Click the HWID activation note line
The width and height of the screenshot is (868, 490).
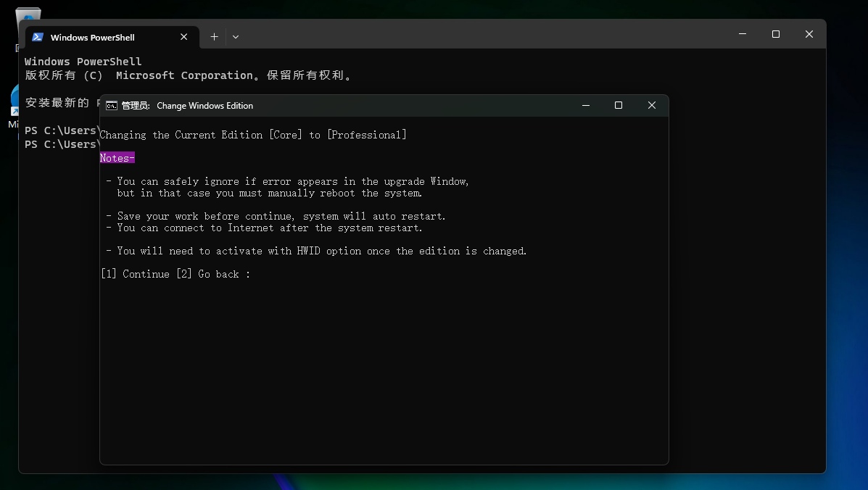[x=321, y=251]
